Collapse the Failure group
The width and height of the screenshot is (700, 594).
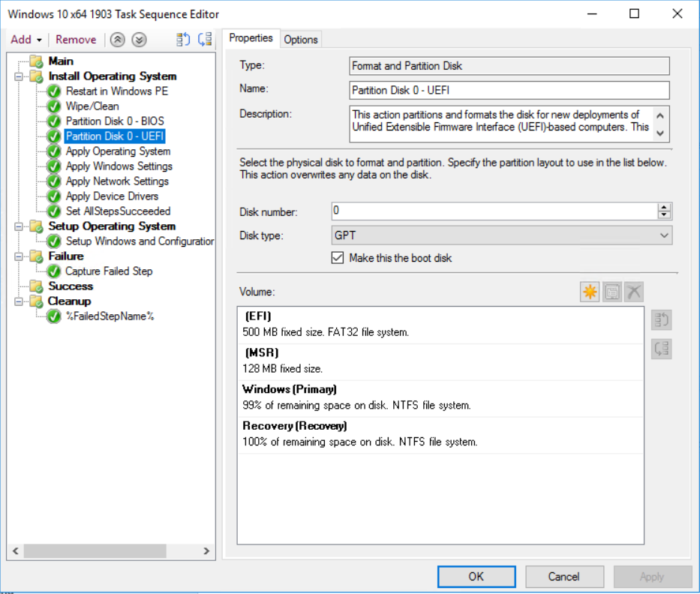(x=19, y=256)
